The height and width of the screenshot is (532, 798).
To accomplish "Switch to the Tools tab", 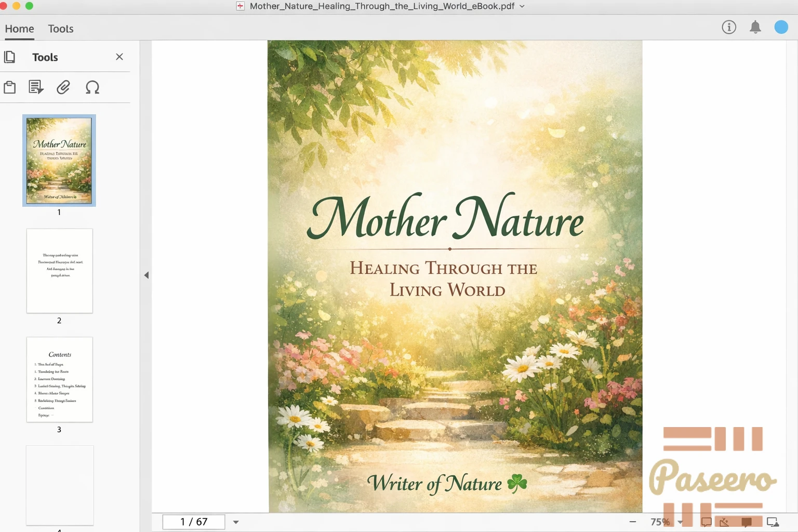I will 61,29.
